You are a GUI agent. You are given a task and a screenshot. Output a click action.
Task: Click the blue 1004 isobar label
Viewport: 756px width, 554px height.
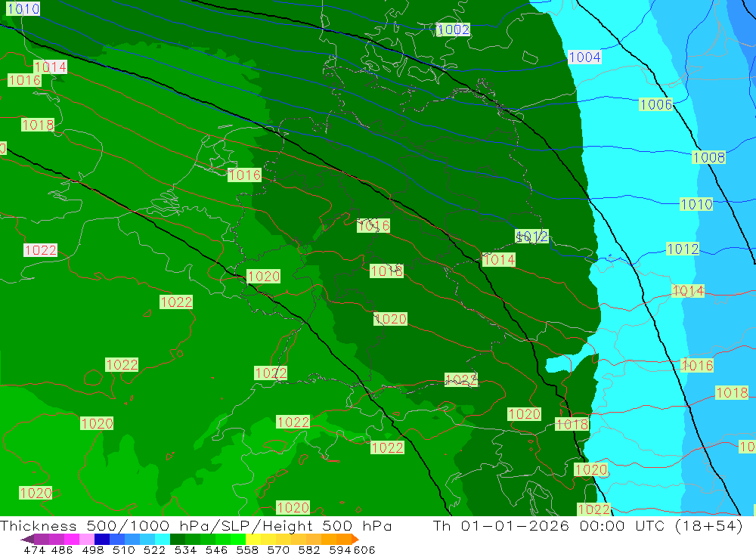(x=584, y=57)
